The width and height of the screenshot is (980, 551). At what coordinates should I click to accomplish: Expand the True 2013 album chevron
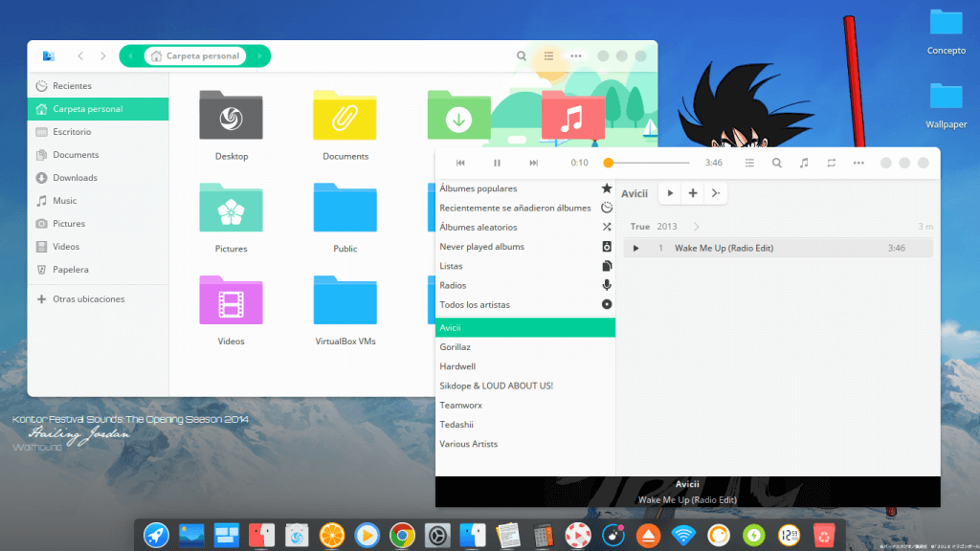point(696,226)
